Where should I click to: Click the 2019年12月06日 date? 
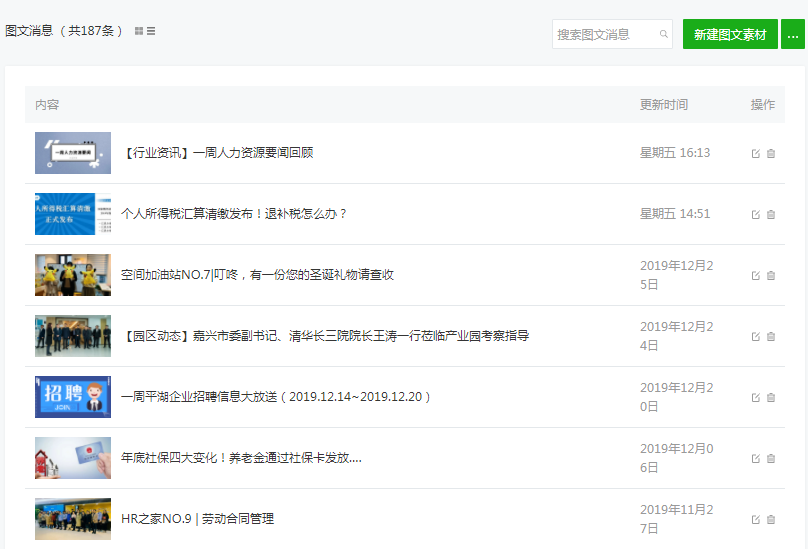click(677, 458)
